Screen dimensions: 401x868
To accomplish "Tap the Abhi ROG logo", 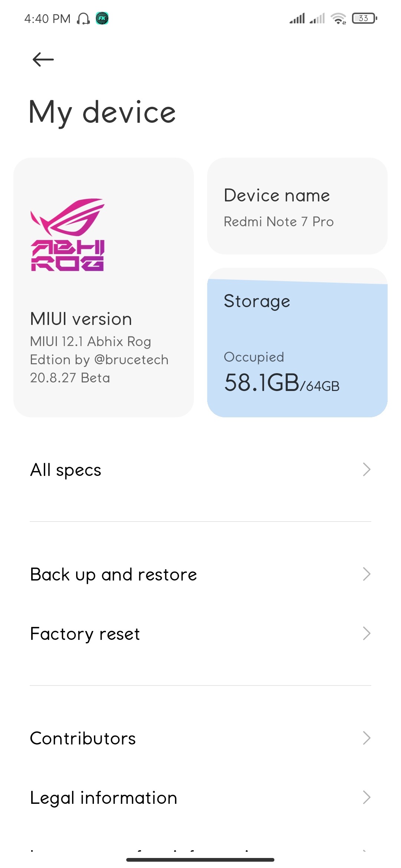I will [68, 235].
